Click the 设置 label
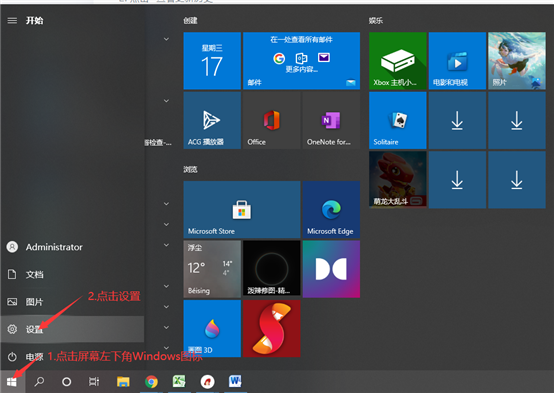This screenshot has width=554, height=393. (x=34, y=329)
